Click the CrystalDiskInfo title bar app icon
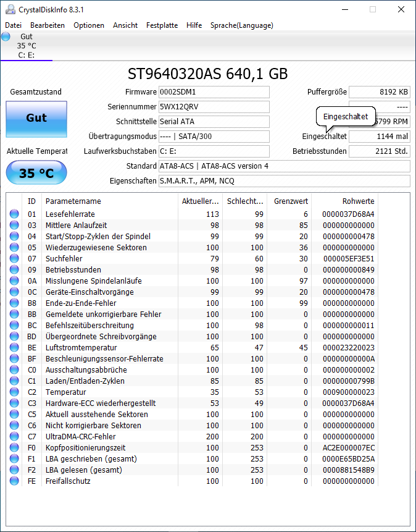This screenshot has height=532, width=416. click(x=10, y=9)
